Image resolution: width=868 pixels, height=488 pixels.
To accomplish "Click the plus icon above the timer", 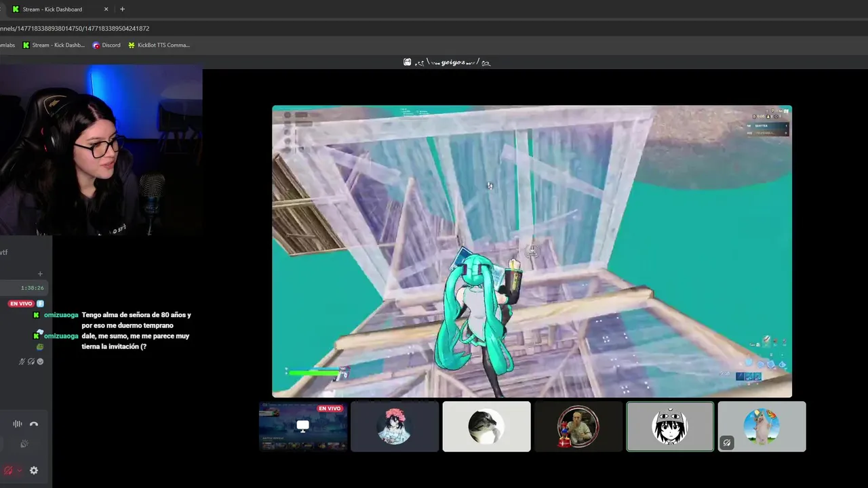I will coord(40,274).
